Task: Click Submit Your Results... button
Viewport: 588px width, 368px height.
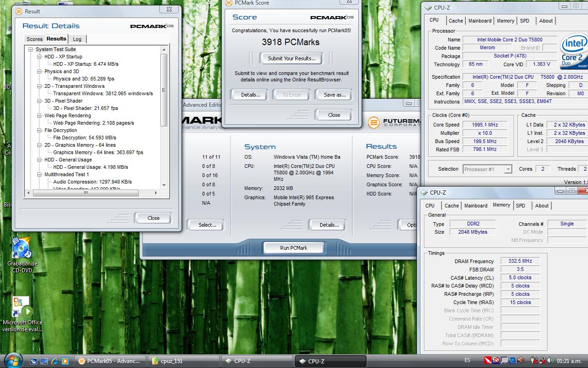Action: tap(291, 58)
